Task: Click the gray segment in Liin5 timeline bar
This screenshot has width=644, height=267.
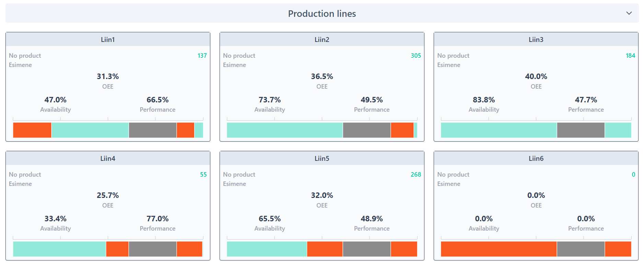Action: coord(367,249)
